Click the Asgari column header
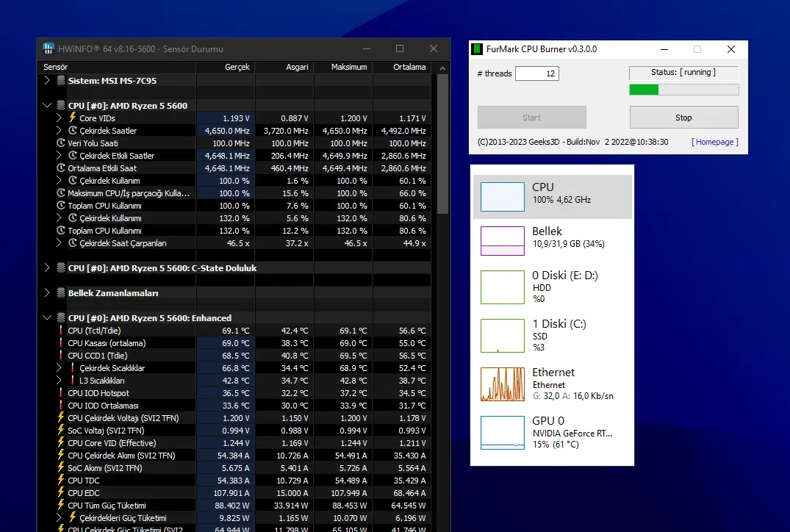 click(284, 67)
